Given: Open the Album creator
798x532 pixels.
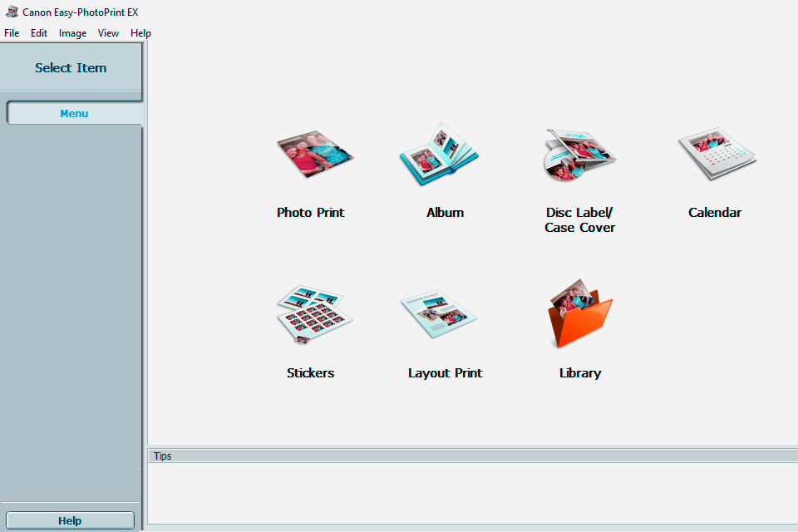Looking at the screenshot, I should (x=438, y=154).
